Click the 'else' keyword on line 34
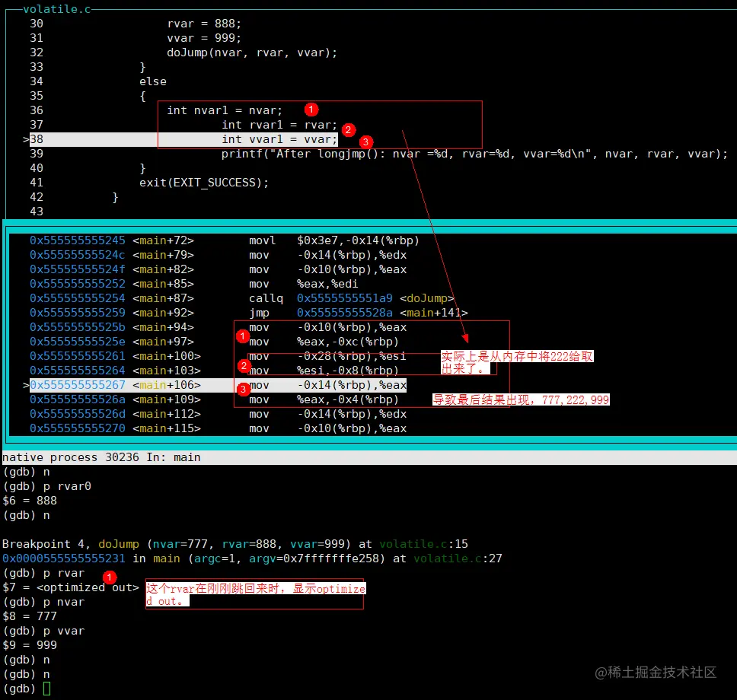Viewport: 737px width, 700px height. click(153, 81)
